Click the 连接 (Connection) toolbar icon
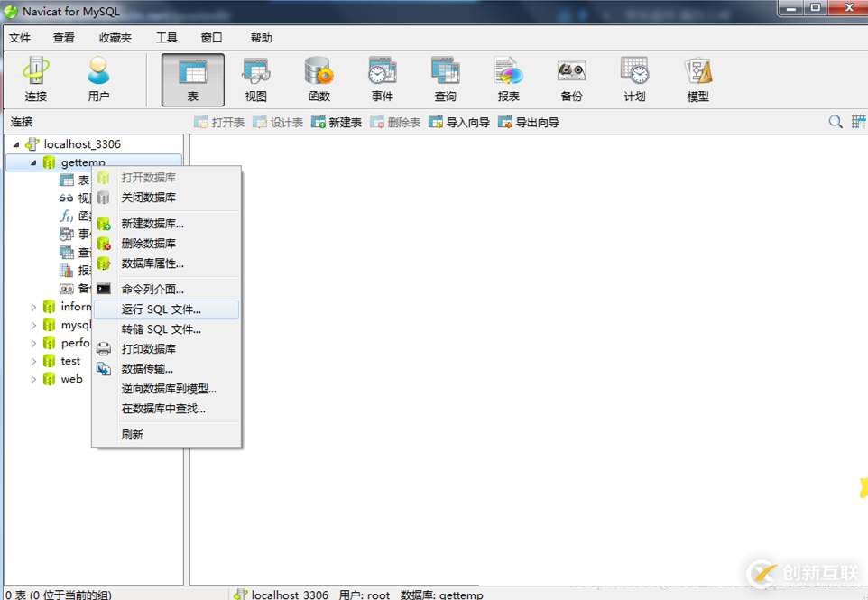Image resolution: width=868 pixels, height=600 pixels. coord(36,79)
